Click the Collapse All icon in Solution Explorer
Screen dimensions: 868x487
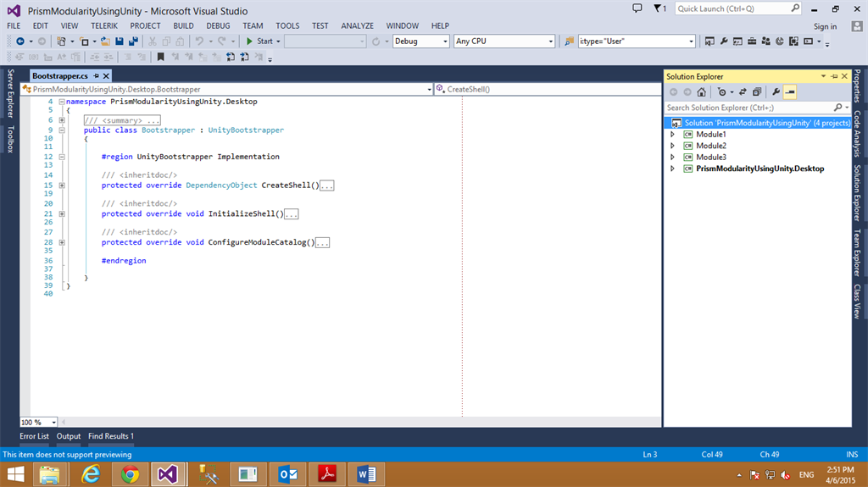click(757, 91)
